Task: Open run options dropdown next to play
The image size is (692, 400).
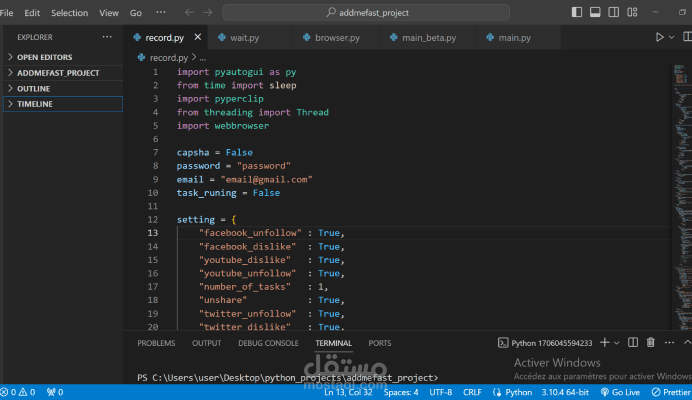Action: 672,37
